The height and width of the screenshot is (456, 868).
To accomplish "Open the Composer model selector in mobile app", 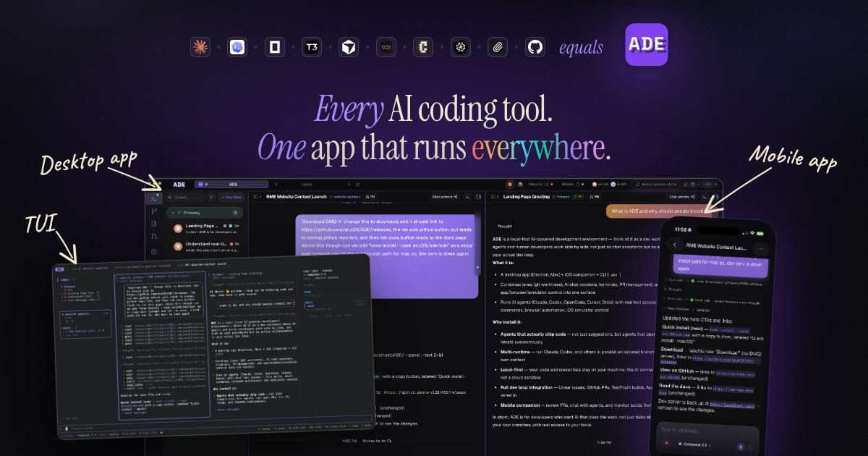I will [695, 445].
